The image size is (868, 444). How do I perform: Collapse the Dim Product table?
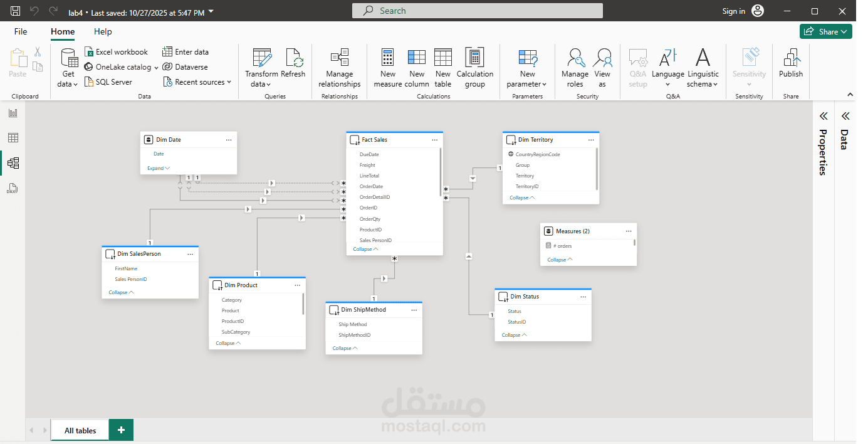(x=228, y=343)
